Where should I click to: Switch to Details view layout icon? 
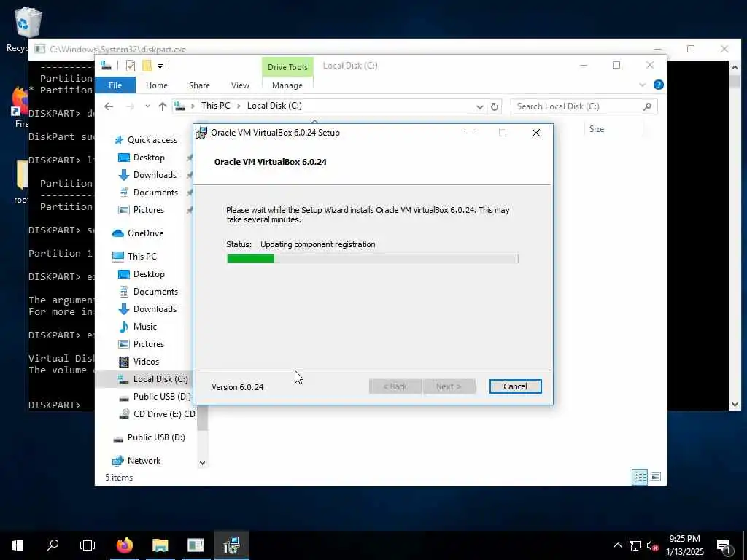pos(639,477)
